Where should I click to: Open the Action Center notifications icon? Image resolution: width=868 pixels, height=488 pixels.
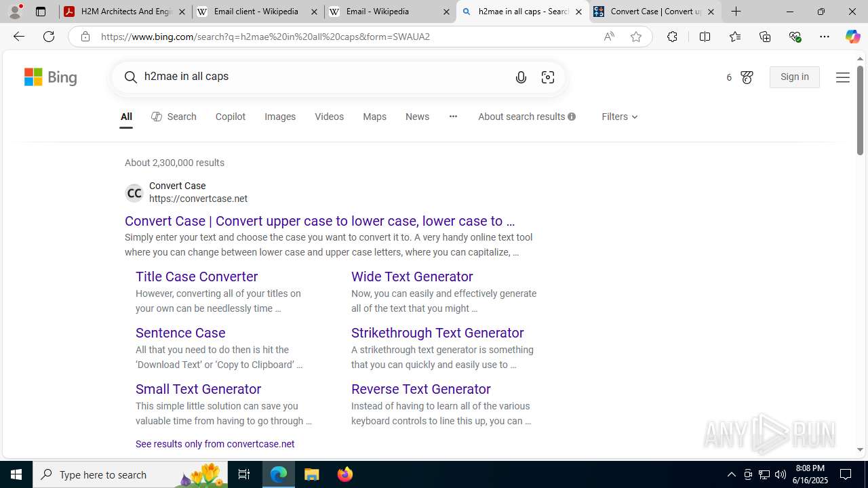coord(846,474)
